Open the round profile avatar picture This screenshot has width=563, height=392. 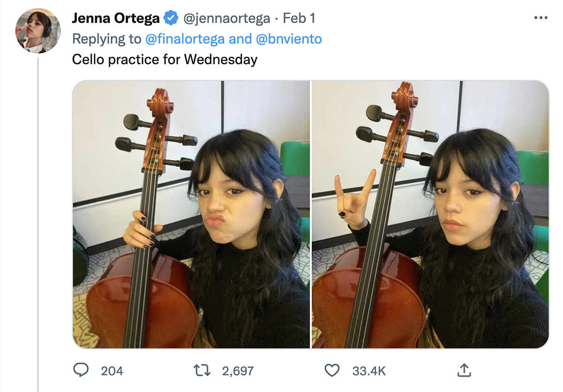tap(38, 30)
